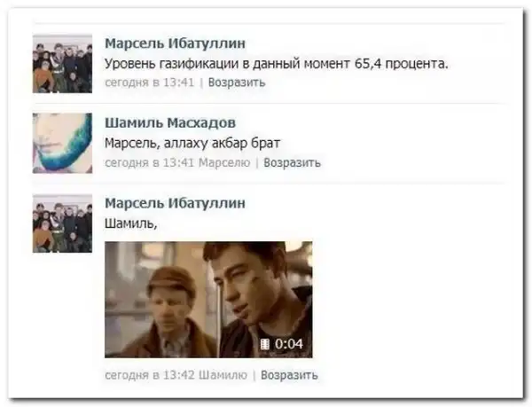The width and height of the screenshot is (532, 407).
Task: Click the comment text about уровень газификации
Action: pos(277,64)
